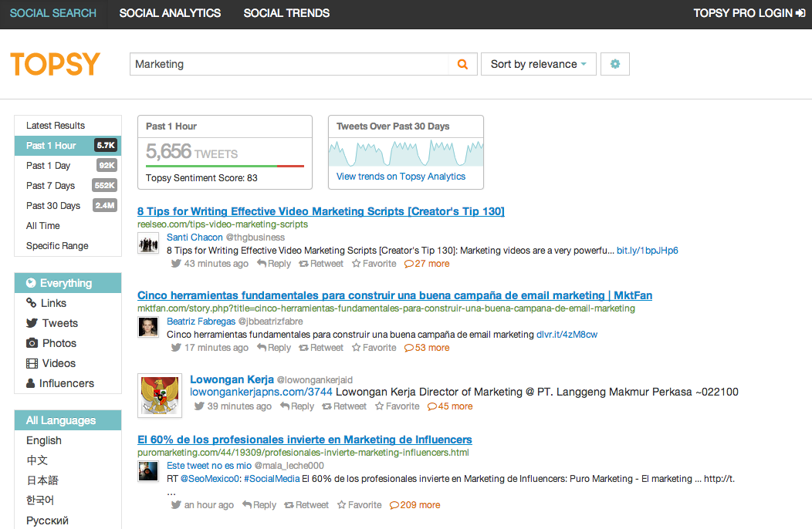Select Past 7 Days time filter
This screenshot has height=529, width=812.
tap(68, 186)
